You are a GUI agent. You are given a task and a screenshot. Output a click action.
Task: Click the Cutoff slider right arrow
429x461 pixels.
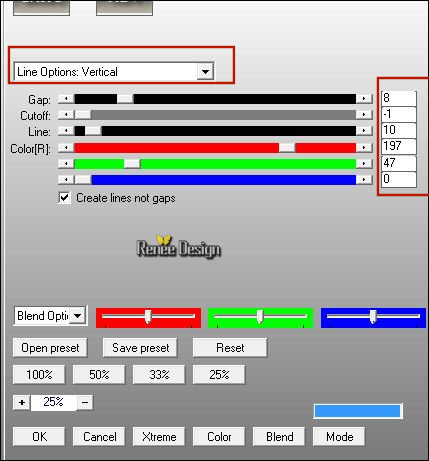click(x=364, y=115)
